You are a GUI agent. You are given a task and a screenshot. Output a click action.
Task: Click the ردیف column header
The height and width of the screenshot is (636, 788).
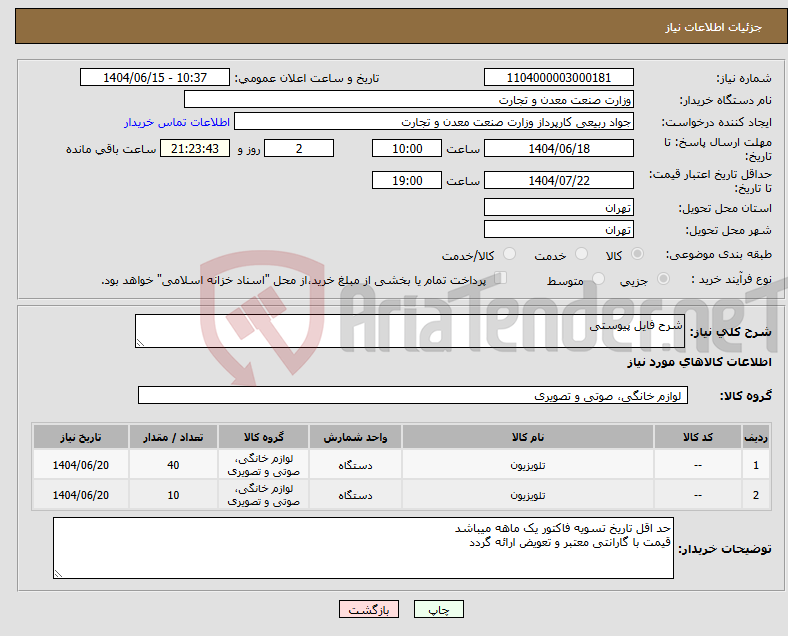755,437
